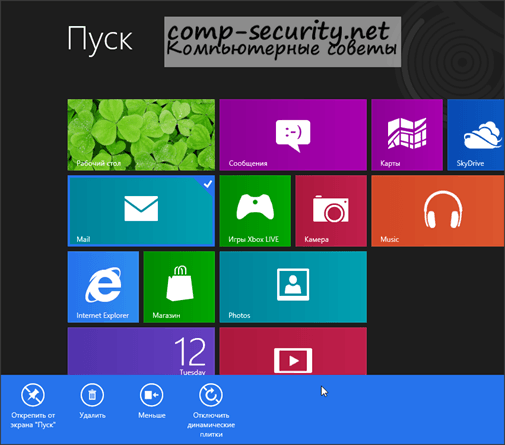Viewport: 505px width, 445px height.
Task: Open the video play tile
Action: 293,351
